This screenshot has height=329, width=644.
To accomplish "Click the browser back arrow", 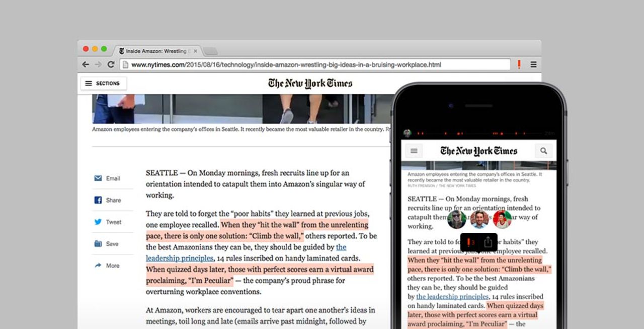I will point(86,64).
